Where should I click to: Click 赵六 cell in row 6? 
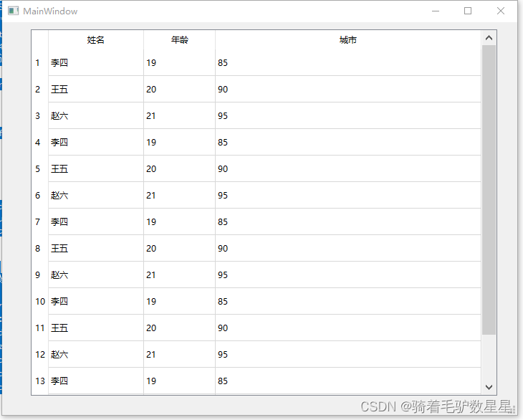click(x=96, y=195)
